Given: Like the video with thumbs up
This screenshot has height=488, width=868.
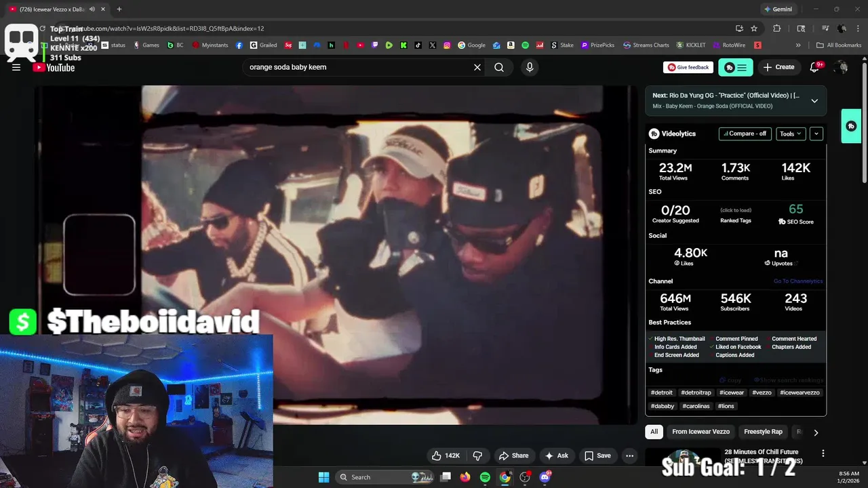Looking at the screenshot, I should pyautogui.click(x=446, y=455).
